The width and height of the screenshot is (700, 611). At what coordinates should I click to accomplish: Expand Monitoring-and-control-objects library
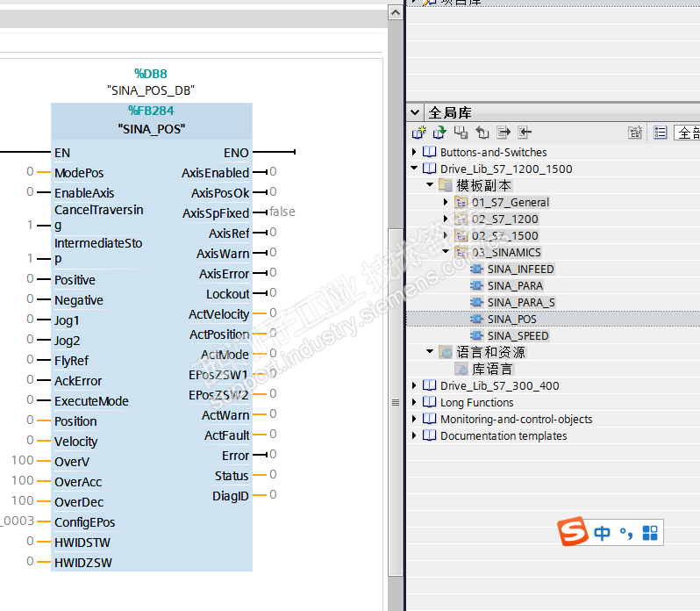(414, 419)
